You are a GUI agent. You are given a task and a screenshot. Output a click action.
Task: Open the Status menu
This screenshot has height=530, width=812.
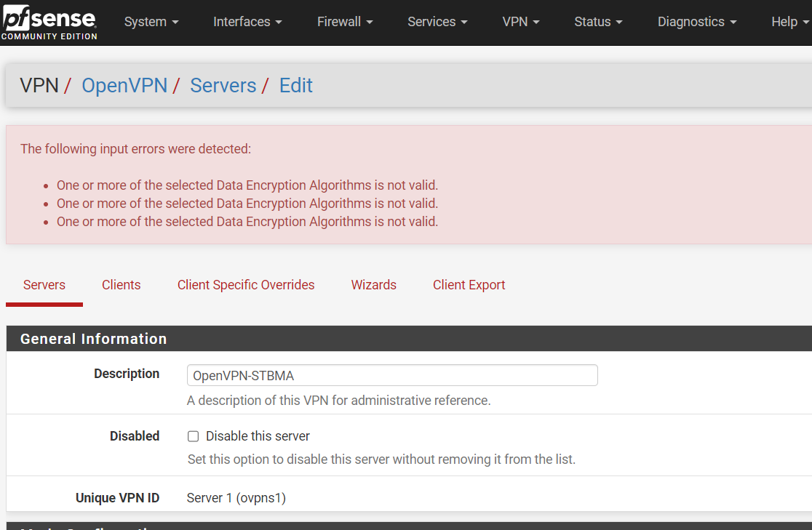click(x=598, y=22)
